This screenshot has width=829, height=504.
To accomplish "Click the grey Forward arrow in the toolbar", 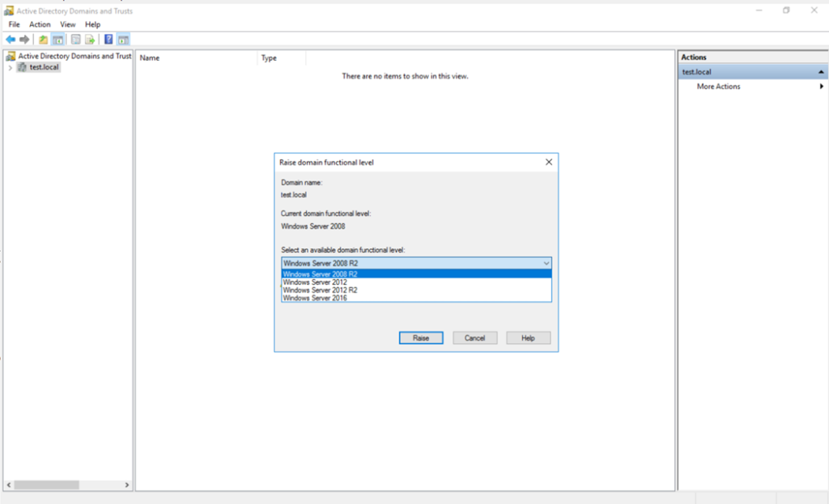I will coord(24,40).
